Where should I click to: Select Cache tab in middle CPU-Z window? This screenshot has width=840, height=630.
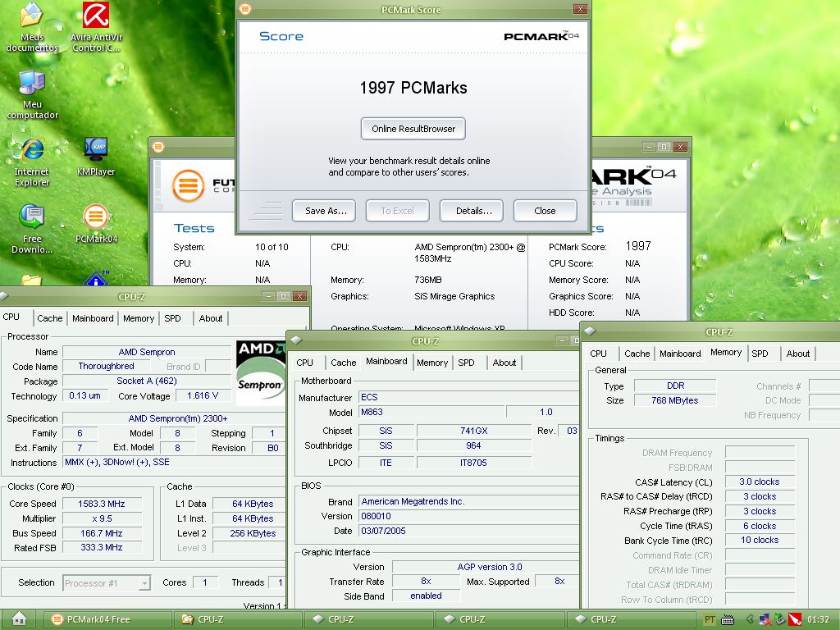(x=344, y=363)
